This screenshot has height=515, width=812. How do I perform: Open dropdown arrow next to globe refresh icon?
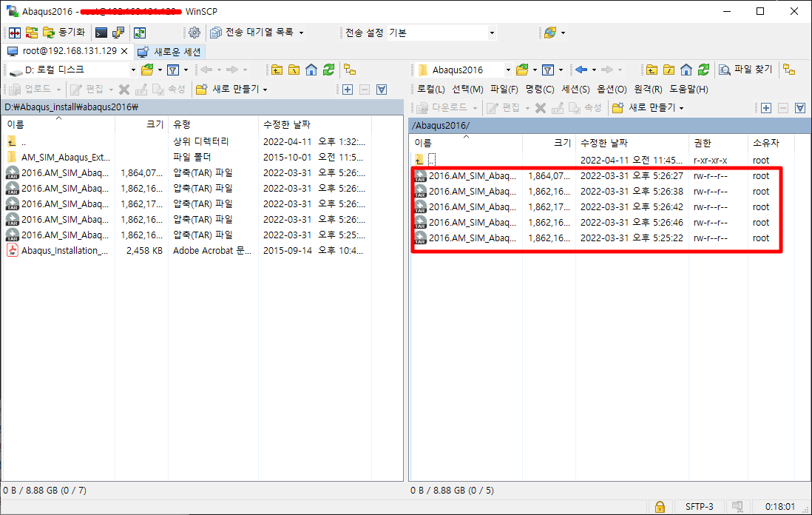click(563, 33)
